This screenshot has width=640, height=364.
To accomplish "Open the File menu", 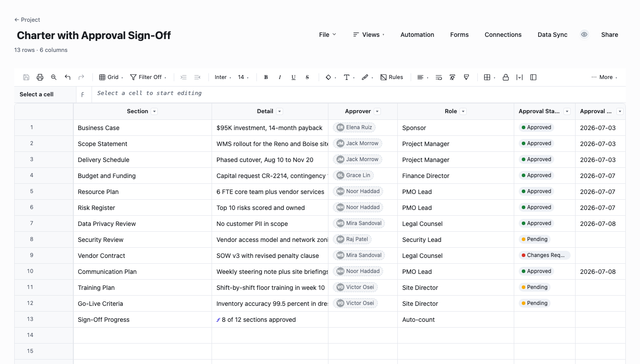I will coord(328,35).
